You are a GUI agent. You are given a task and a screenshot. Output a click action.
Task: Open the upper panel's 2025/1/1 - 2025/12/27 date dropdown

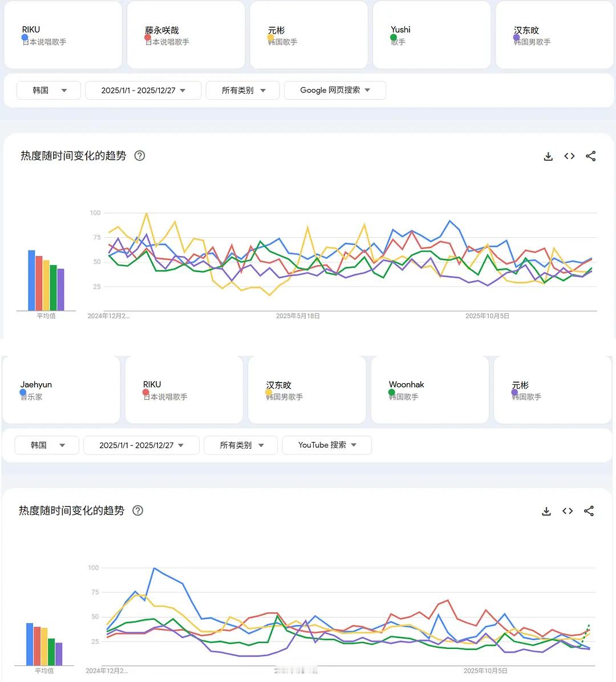143,91
